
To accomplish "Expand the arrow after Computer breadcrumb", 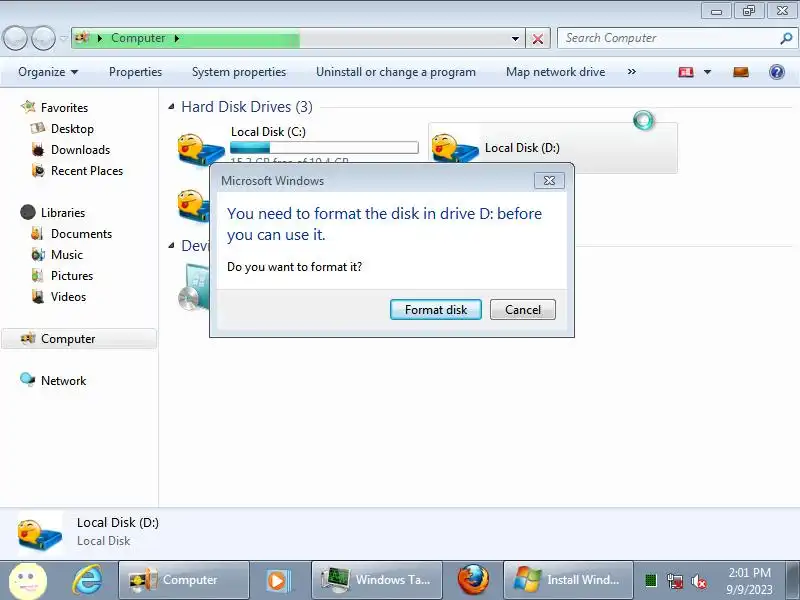I will [x=177, y=38].
